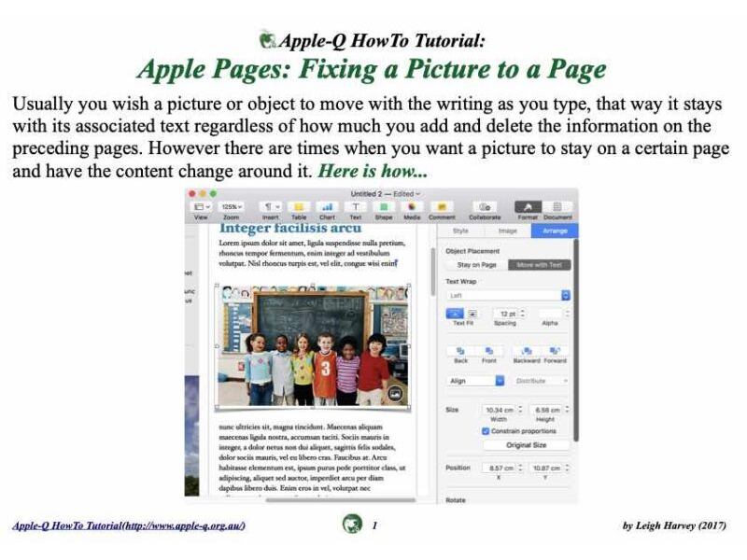The image size is (747, 560).
Task: Click the document vertical scrollbar
Action: pyautogui.click(x=432, y=272)
